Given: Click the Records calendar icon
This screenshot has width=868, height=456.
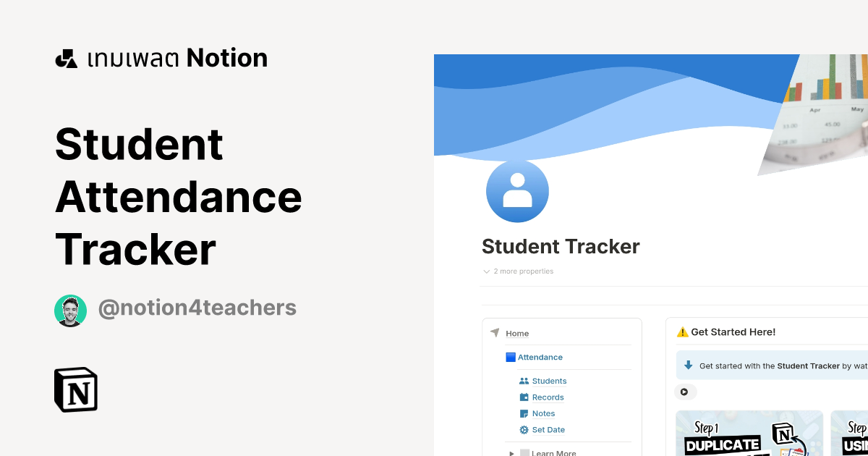Looking at the screenshot, I should [x=524, y=397].
